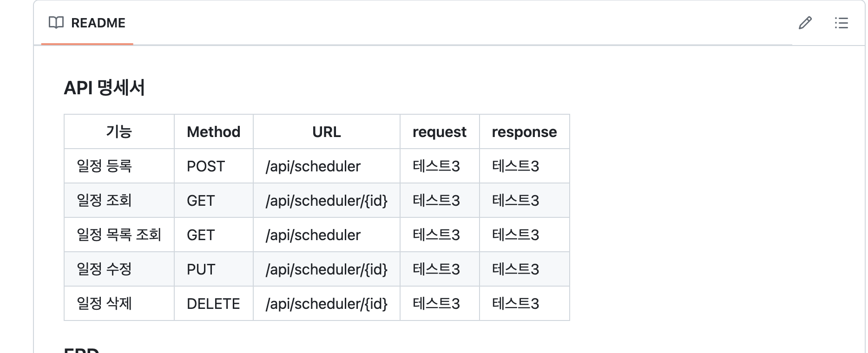Select the POST method cell
Screen dimensions: 868x353
(x=214, y=166)
